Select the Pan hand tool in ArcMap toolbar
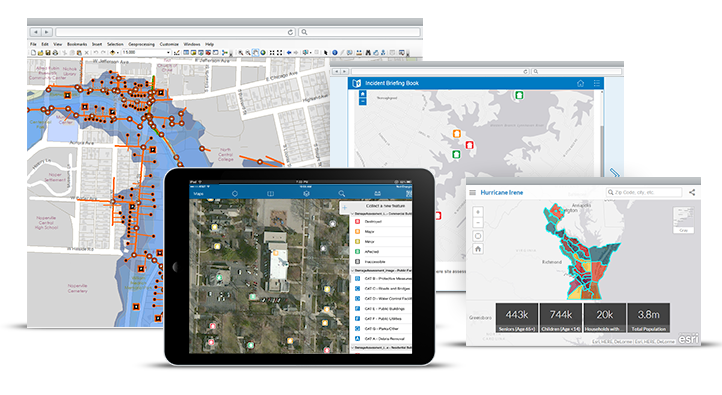This screenshot has height=395, width=722. tap(255, 52)
